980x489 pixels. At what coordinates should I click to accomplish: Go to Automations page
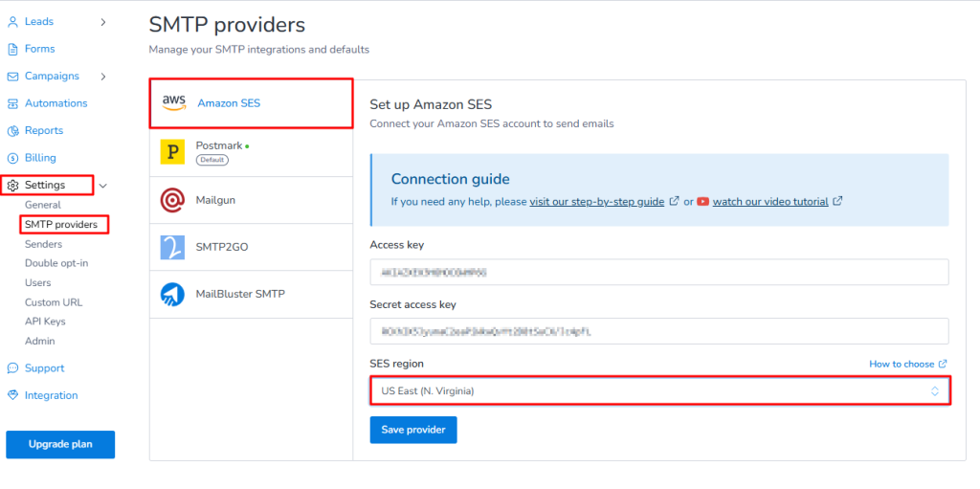pos(56,103)
